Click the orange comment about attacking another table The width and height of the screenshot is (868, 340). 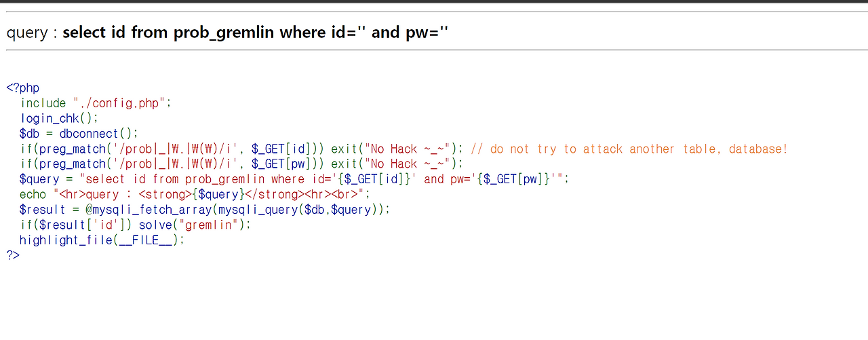click(x=629, y=149)
